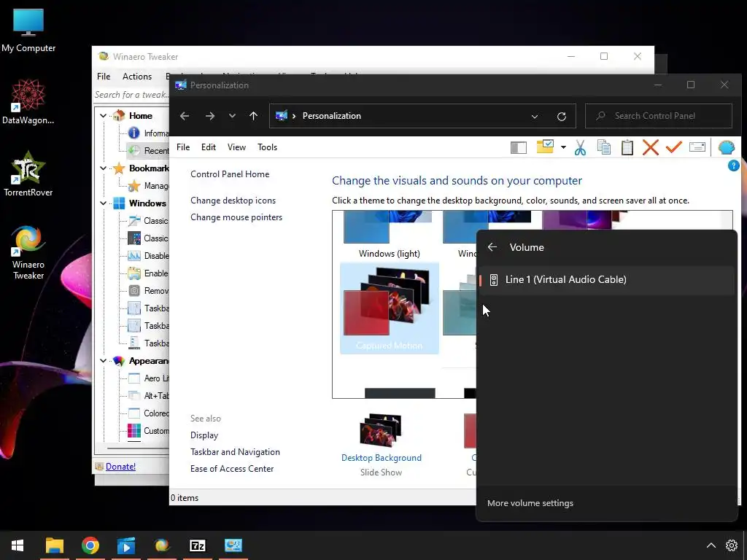The height and width of the screenshot is (560, 747).
Task: Collapse the Home tree node
Action: tap(104, 116)
